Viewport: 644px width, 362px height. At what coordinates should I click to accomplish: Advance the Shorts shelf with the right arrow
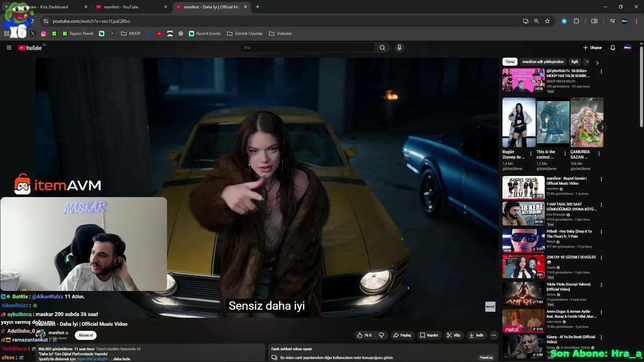pyautogui.click(x=602, y=127)
